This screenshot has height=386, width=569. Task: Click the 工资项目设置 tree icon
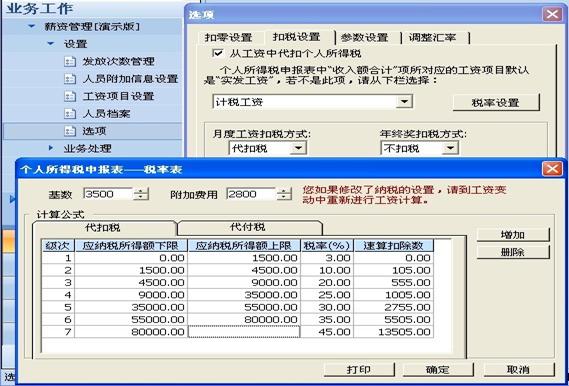coord(70,96)
